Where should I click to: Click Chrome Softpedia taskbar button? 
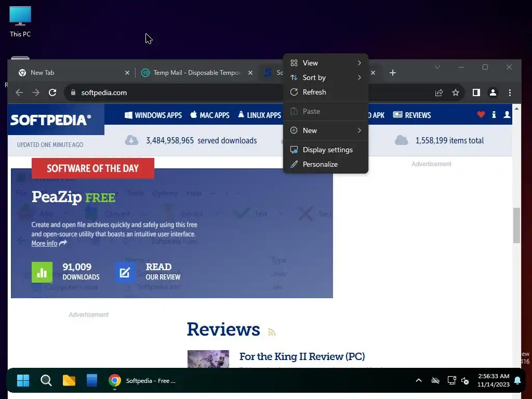tap(142, 381)
